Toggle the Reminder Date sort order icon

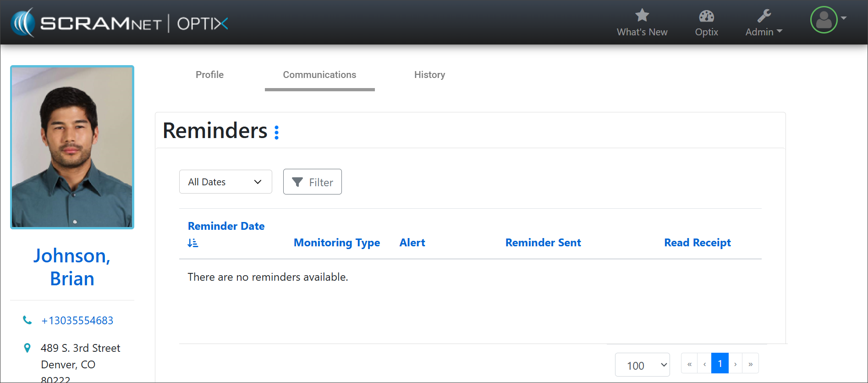193,243
